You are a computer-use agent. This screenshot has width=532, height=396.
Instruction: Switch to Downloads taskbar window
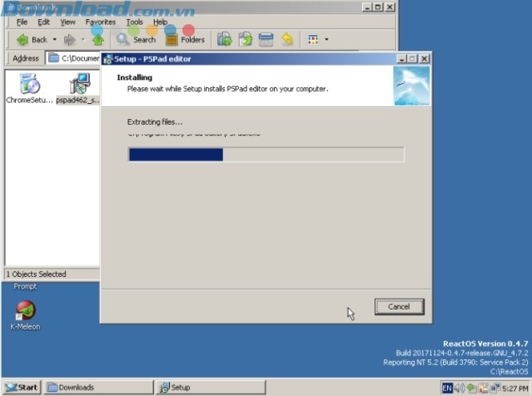pyautogui.click(x=98, y=387)
